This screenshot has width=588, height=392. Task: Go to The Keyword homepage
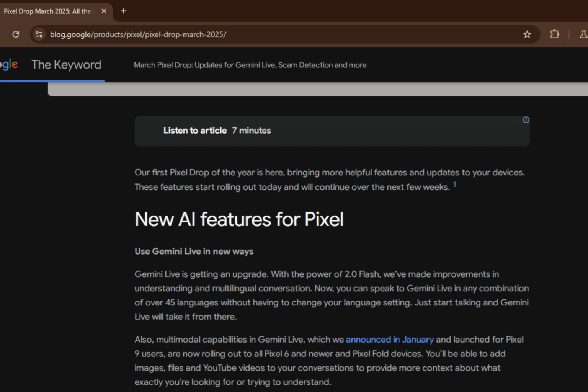coord(66,65)
